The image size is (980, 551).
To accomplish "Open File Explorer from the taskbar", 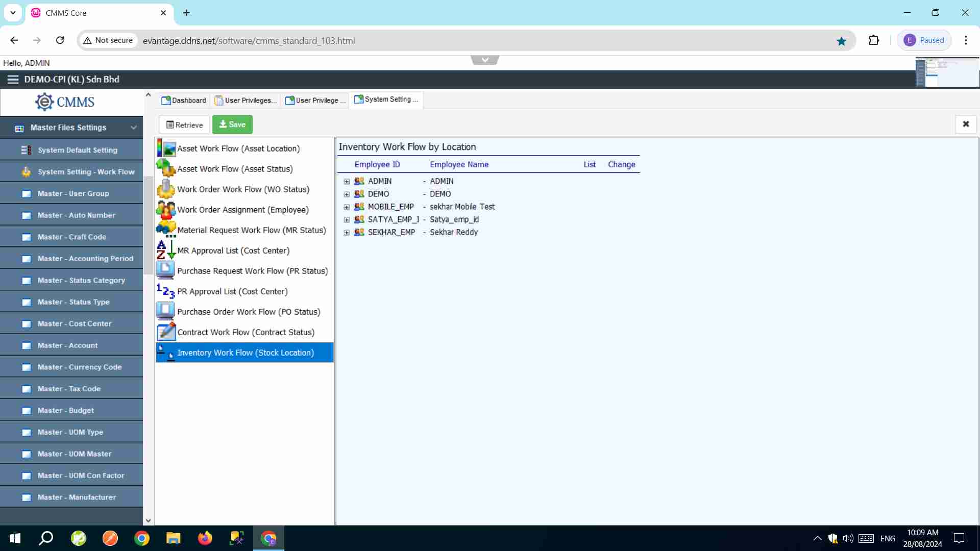I will point(173,538).
